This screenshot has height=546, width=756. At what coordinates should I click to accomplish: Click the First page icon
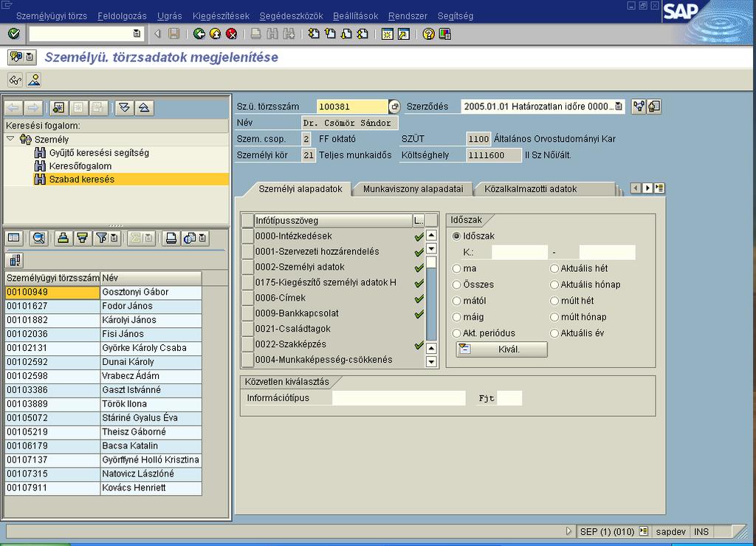[313, 34]
